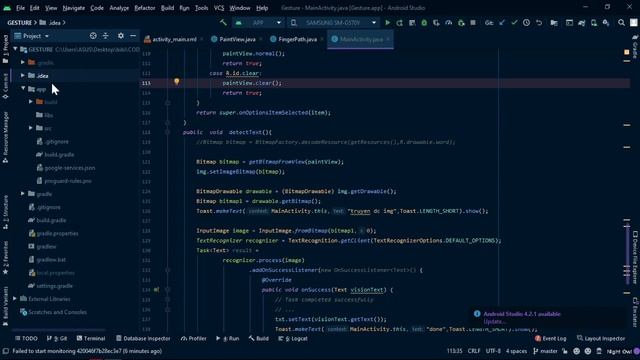Viewport: 640px width, 360px height.
Task: Click the read-only lock icon in status bar
Action: pos(565,351)
